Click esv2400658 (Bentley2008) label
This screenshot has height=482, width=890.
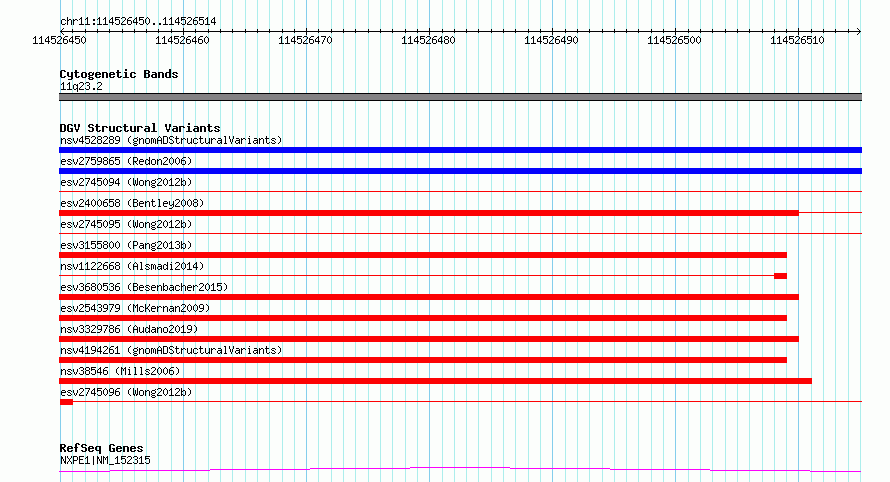132,203
